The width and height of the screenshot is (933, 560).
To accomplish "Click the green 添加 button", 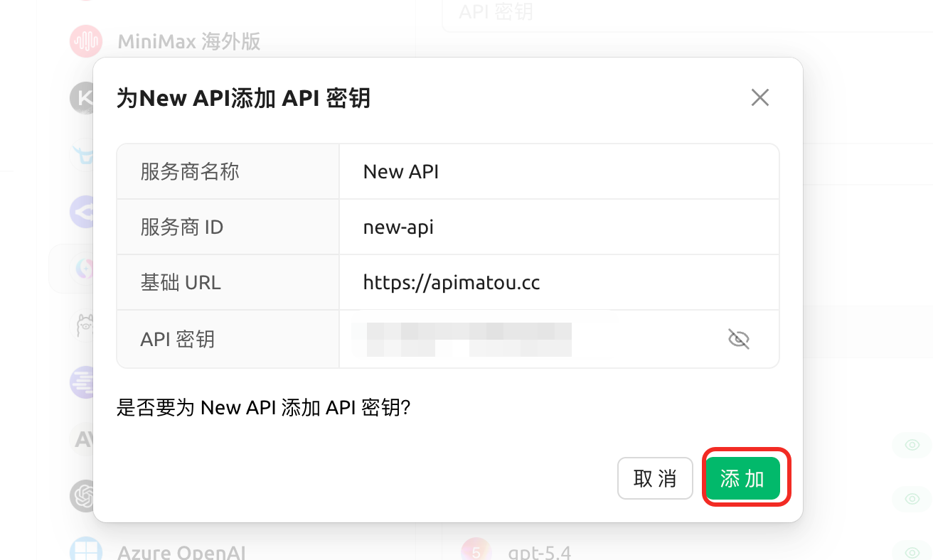I will pos(742,478).
